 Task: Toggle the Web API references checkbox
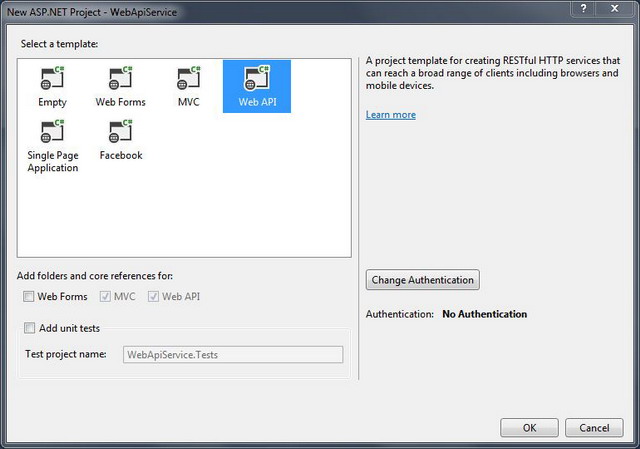click(153, 296)
